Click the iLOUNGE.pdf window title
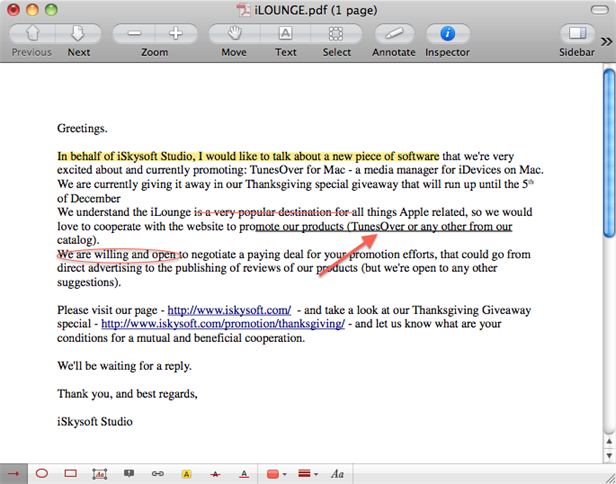The width and height of the screenshot is (616, 484). (315, 10)
